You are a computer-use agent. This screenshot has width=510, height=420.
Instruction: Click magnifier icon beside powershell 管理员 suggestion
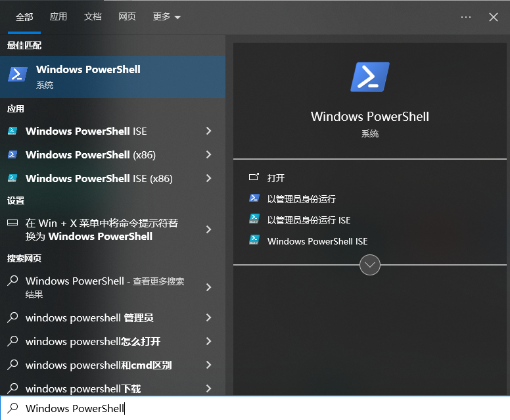12,317
